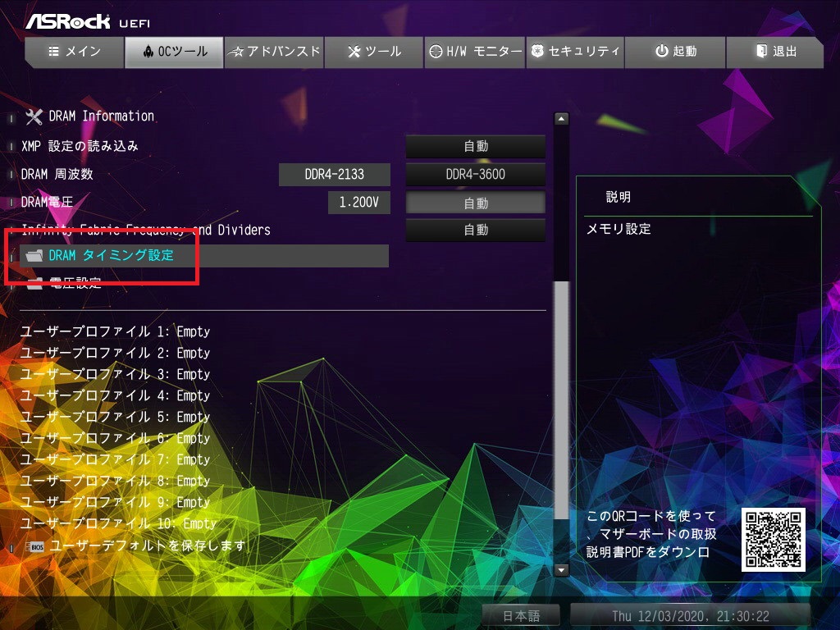Click the star icon on アドバンスド tab

236,52
